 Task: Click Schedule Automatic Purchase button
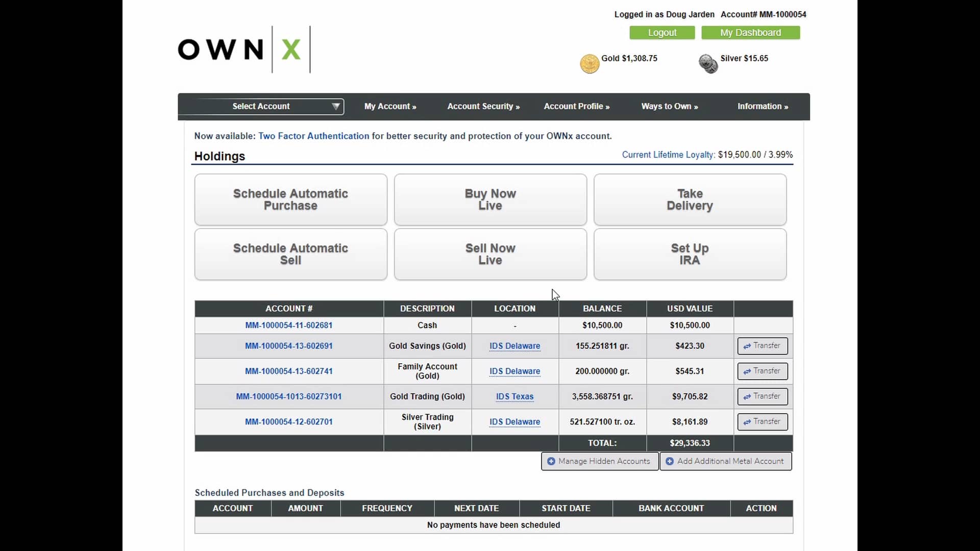click(x=290, y=199)
